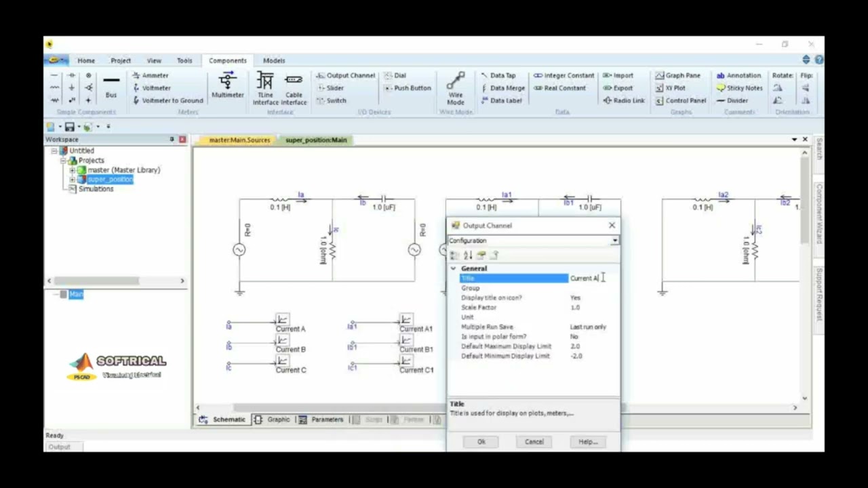Viewport: 868px width, 488px height.
Task: Insert a Data Merge component
Action: click(502, 87)
